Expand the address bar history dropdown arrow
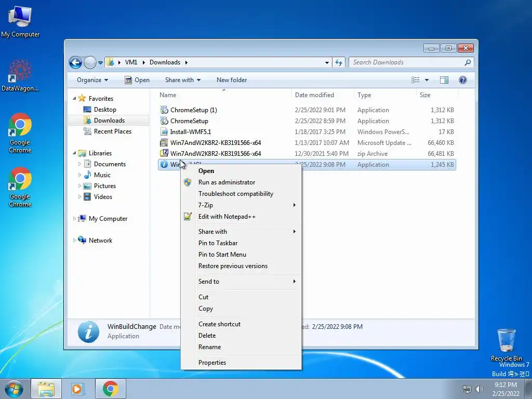 (x=327, y=62)
